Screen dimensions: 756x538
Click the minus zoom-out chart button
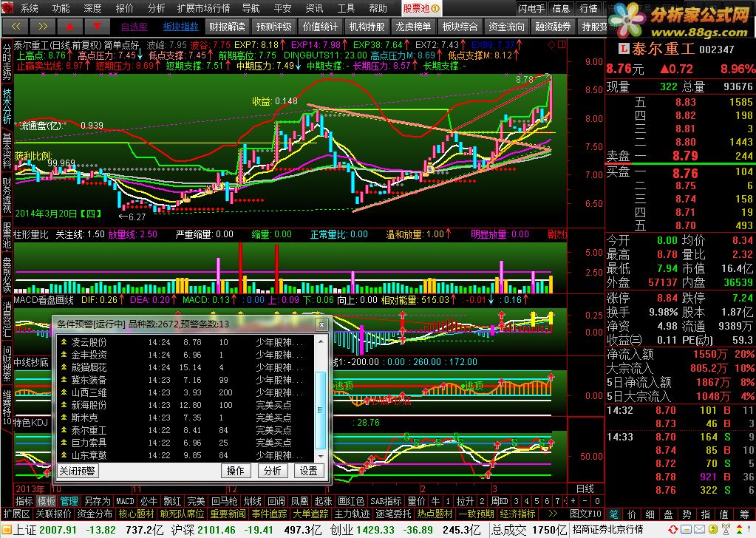[x=585, y=501]
